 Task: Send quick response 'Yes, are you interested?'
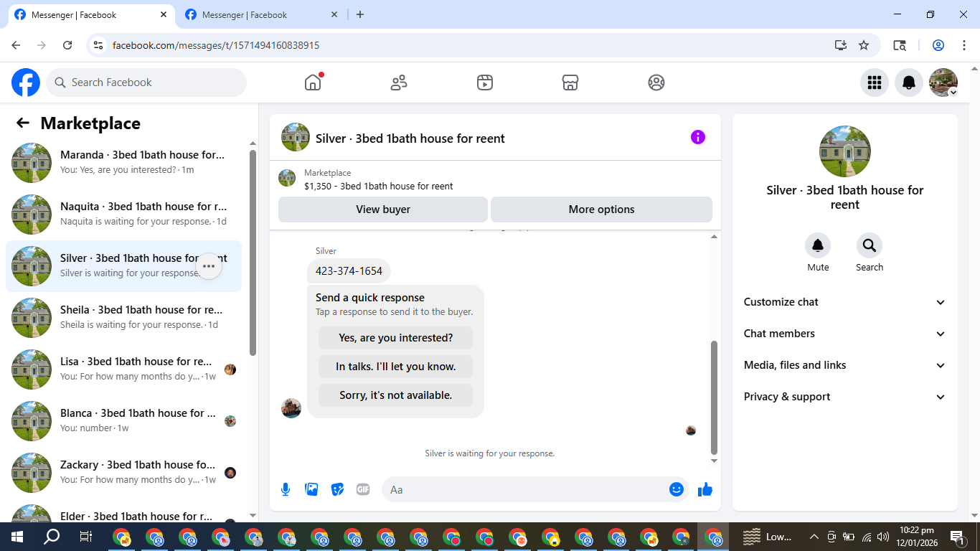coord(395,338)
